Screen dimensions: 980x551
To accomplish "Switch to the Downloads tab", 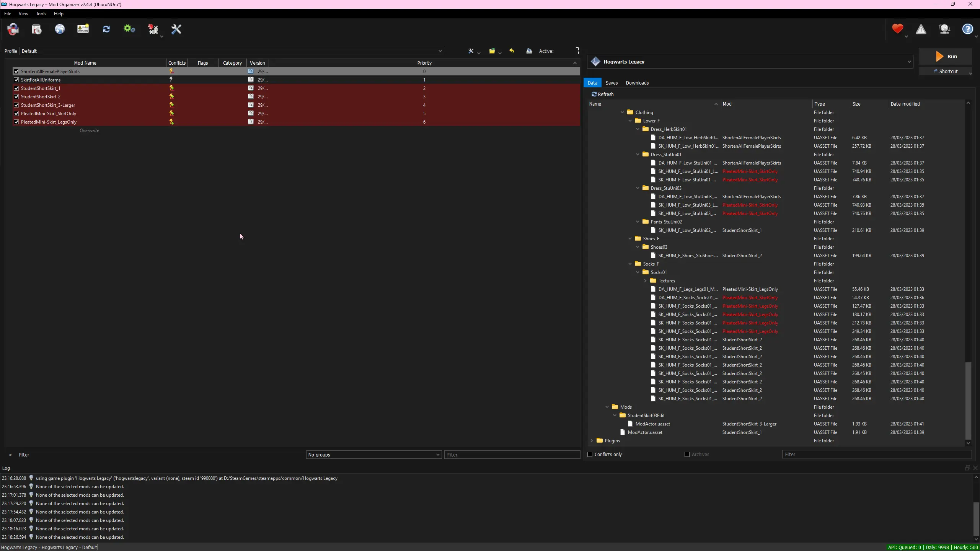I will click(637, 83).
